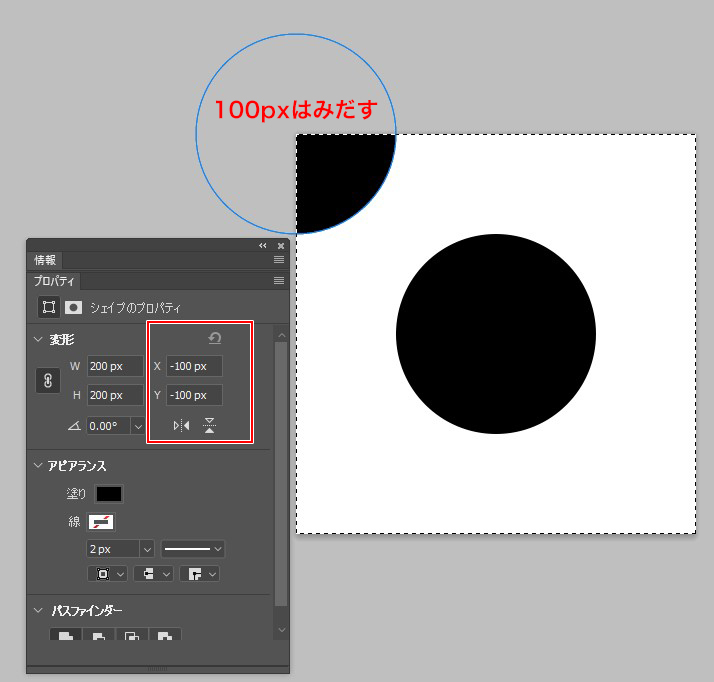714x682 pixels.
Task: Collapse the 変形 section
Action: point(38,340)
